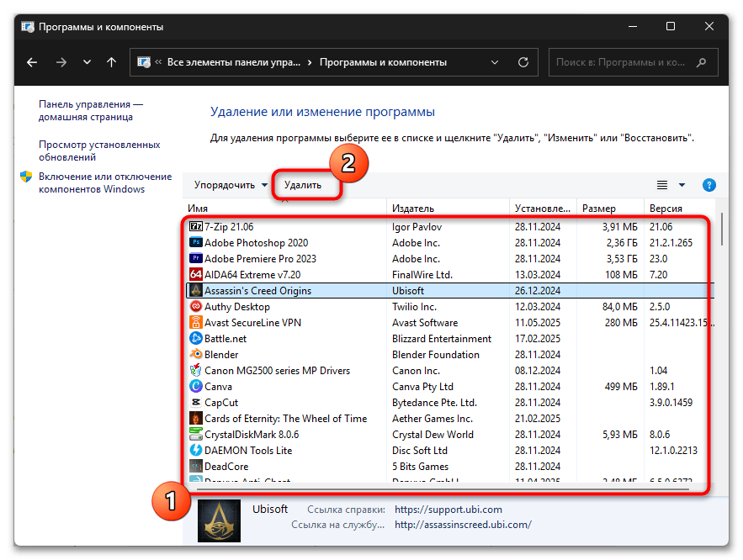Screen dimensions: 743x560
Task: Open recent locations dropdown chevron
Action: tap(87, 62)
